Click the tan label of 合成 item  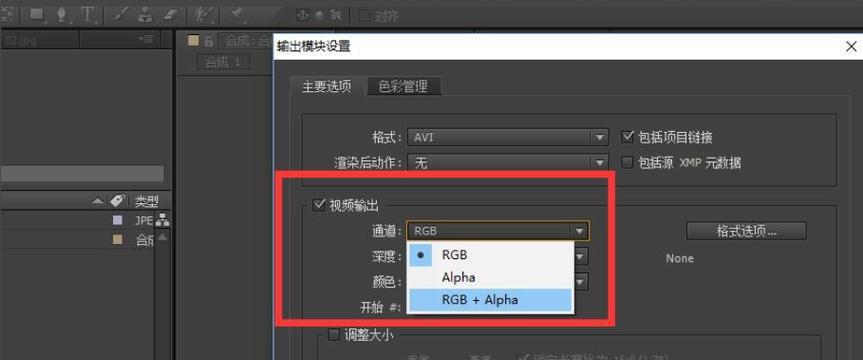tap(117, 240)
